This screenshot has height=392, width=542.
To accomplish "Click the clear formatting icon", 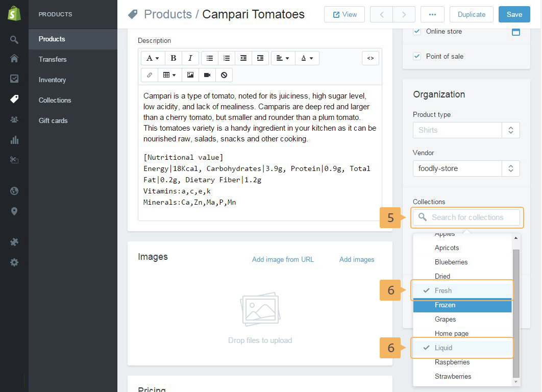I will click(x=224, y=75).
